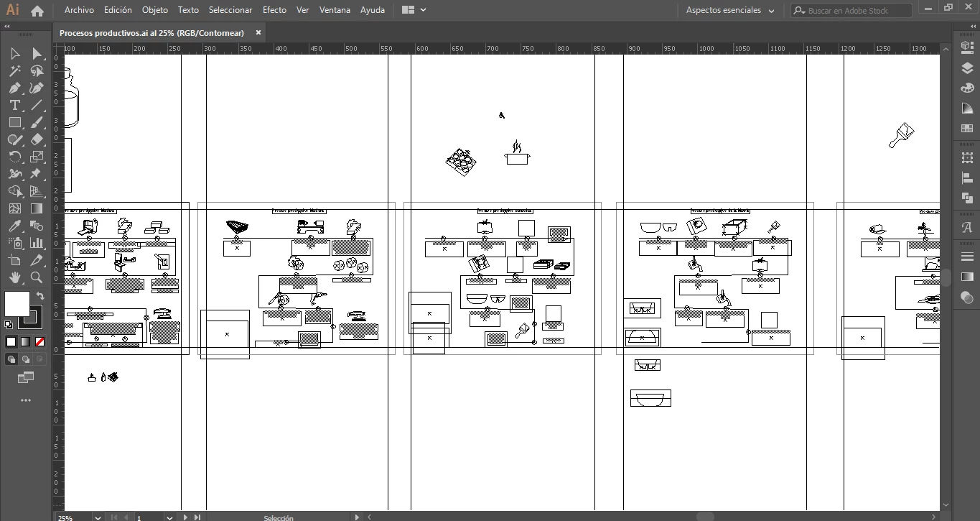Open the zoom level dropdown at 25%
The width and height of the screenshot is (980, 521).
tap(97, 517)
